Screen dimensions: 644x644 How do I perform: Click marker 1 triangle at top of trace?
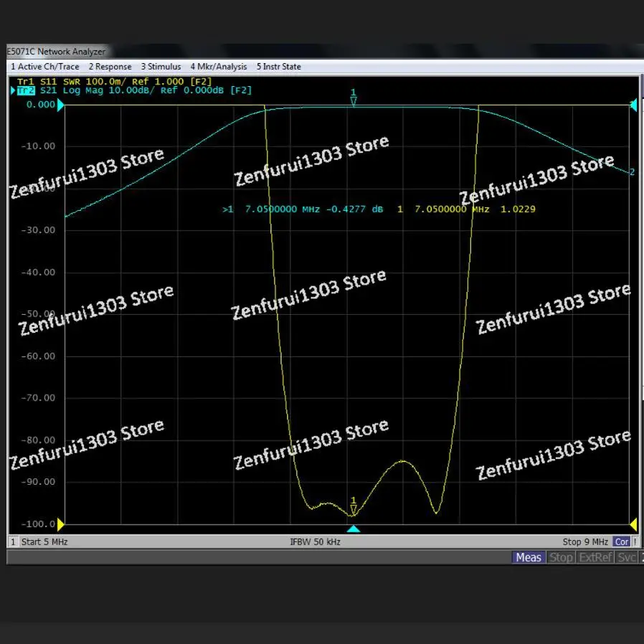[x=353, y=100]
